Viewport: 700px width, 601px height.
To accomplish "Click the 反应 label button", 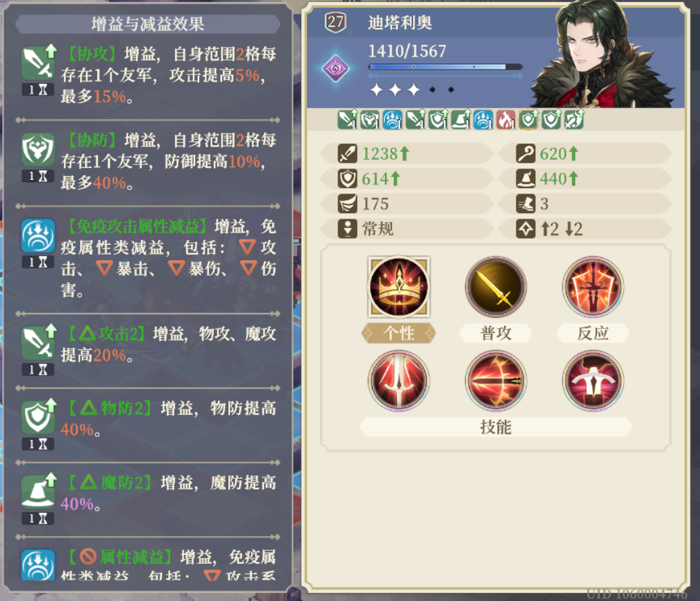I will click(593, 333).
